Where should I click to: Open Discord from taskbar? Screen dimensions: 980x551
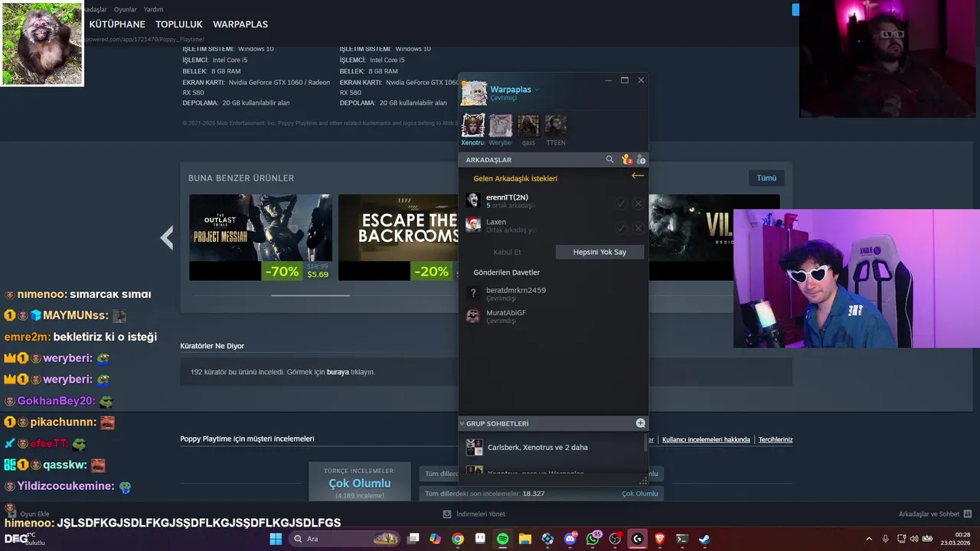[x=570, y=539]
